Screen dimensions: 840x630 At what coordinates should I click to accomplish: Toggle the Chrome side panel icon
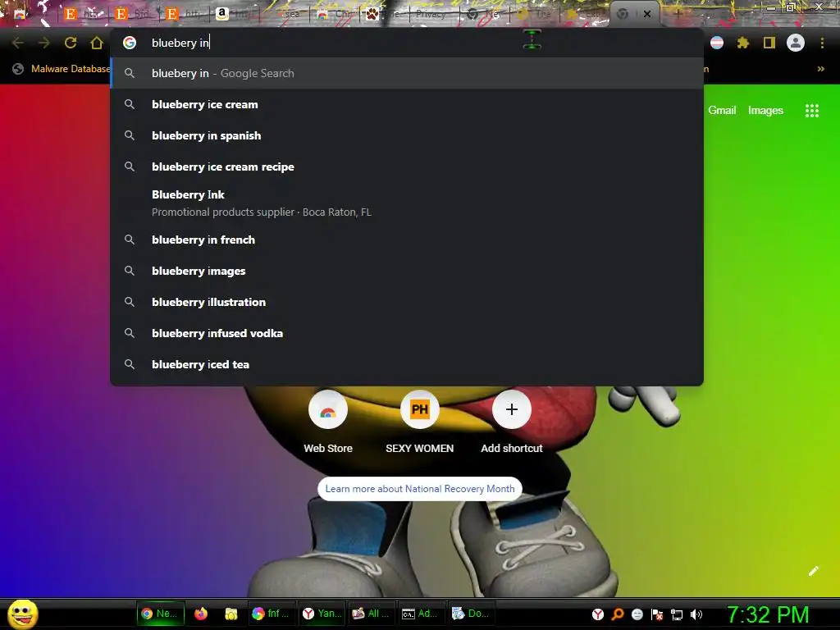point(769,43)
